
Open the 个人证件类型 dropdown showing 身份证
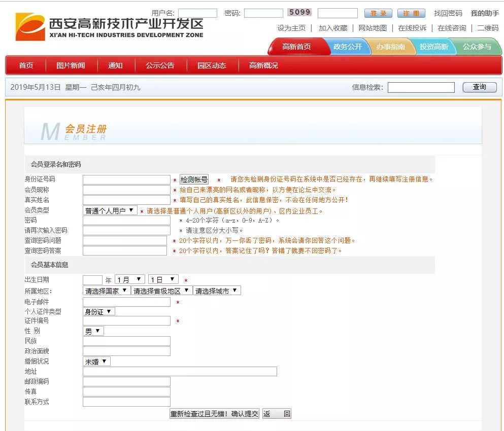(x=99, y=312)
